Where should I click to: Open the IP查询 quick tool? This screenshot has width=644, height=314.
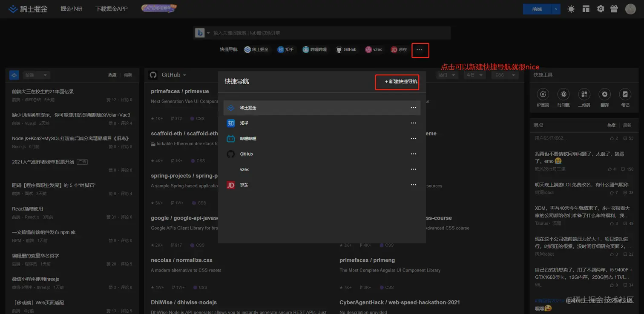543,97
